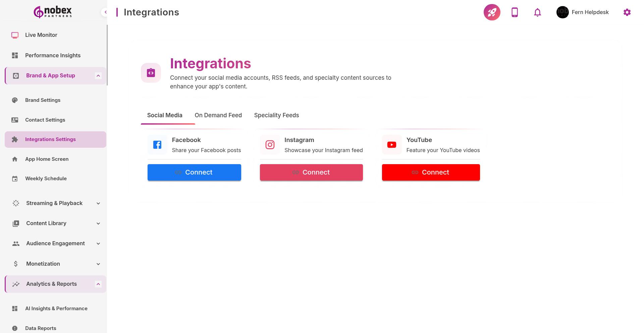This screenshot has height=333, width=644.
Task: Select the Integrations Settings puzzle icon
Action: point(15,139)
